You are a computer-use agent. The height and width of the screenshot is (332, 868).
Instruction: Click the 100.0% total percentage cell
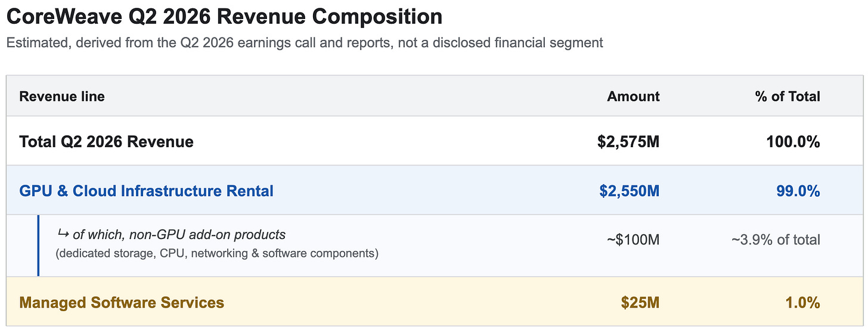coord(792,142)
